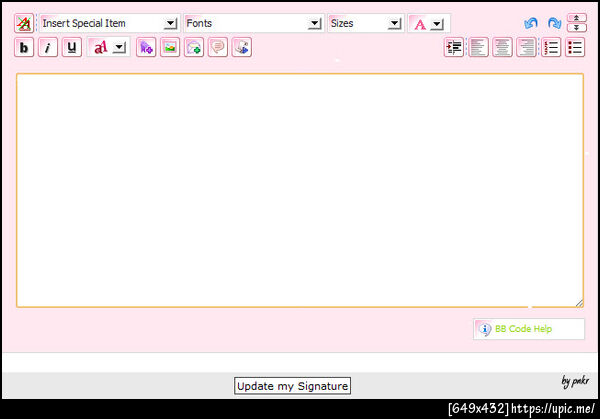600x419 pixels.
Task: Increase indent with the indent icon
Action: click(454, 47)
